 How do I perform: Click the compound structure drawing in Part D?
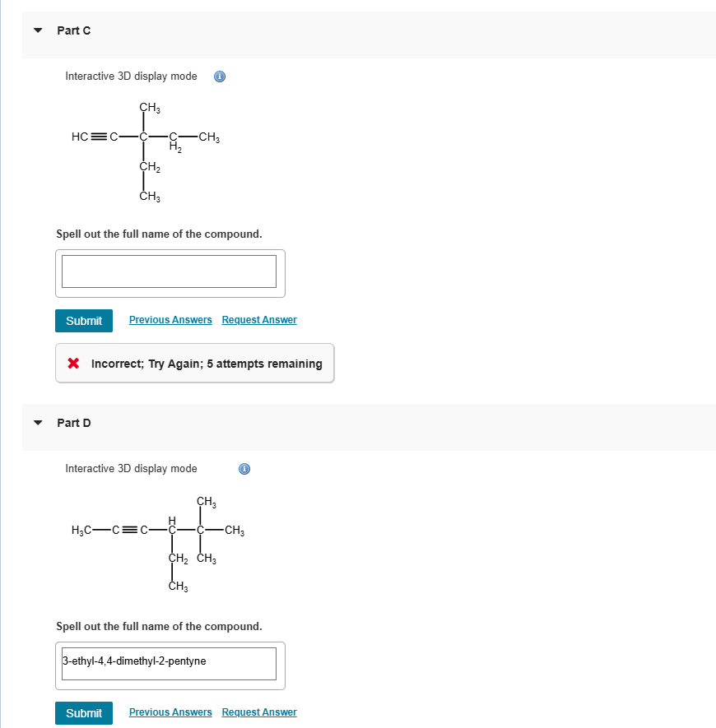156,543
